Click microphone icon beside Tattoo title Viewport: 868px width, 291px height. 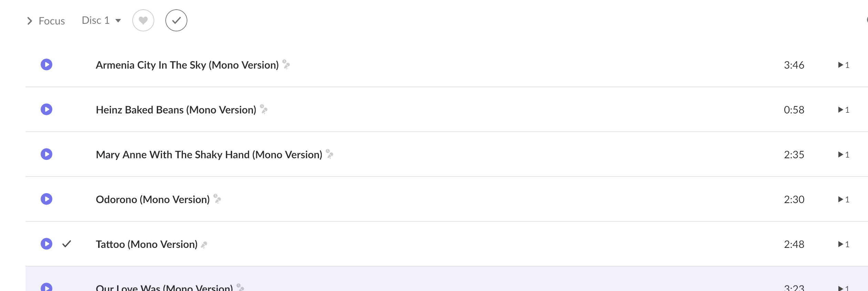204,245
